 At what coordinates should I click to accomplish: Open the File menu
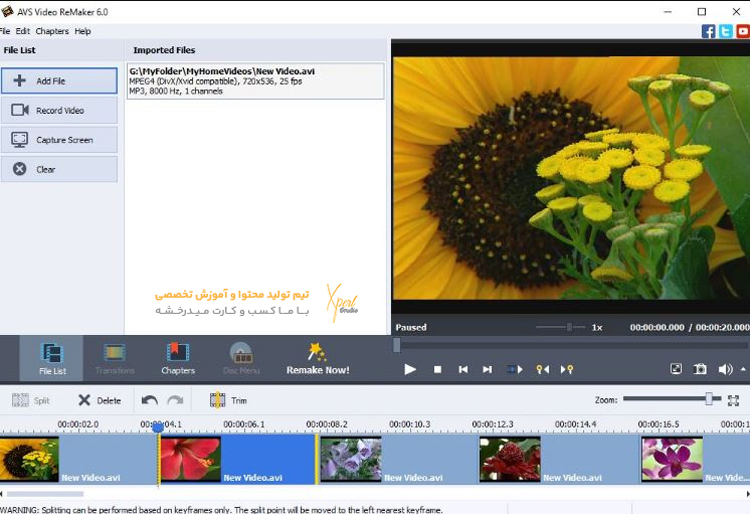(x=5, y=31)
